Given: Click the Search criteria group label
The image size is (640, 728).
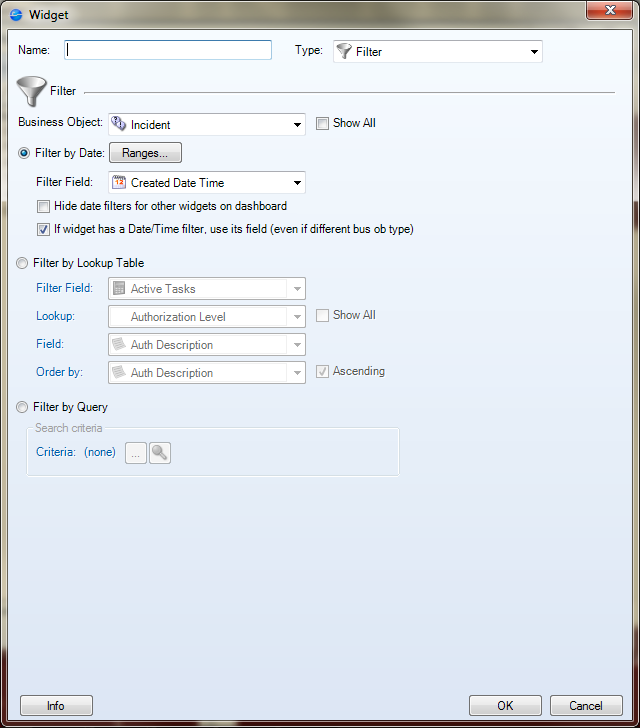Looking at the screenshot, I should tap(69, 428).
